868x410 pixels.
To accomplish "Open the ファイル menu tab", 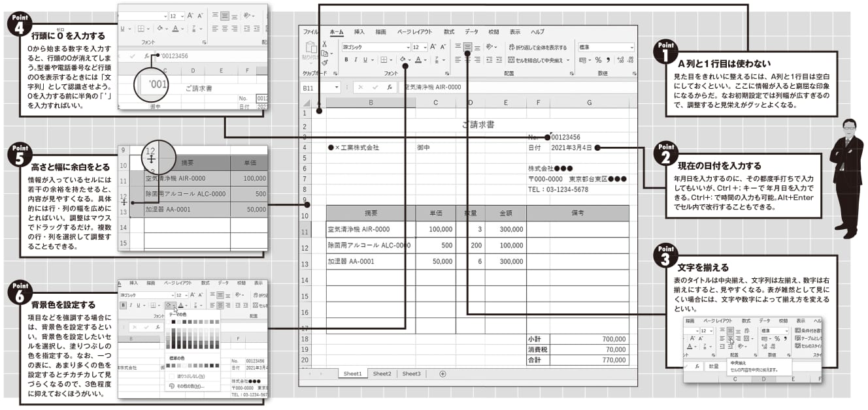I will (x=310, y=31).
